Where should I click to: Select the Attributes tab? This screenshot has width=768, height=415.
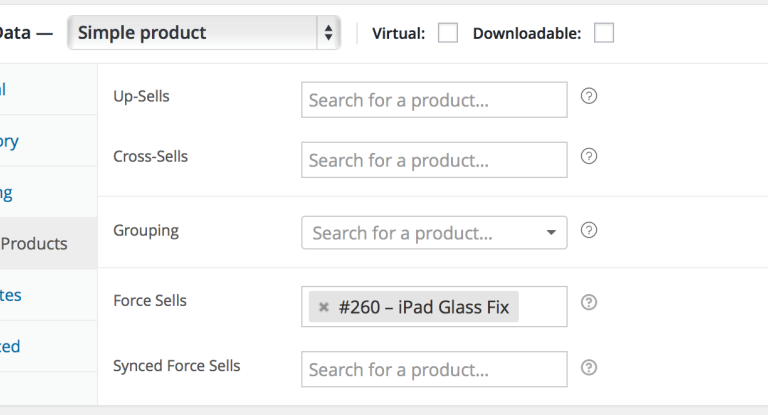12,295
